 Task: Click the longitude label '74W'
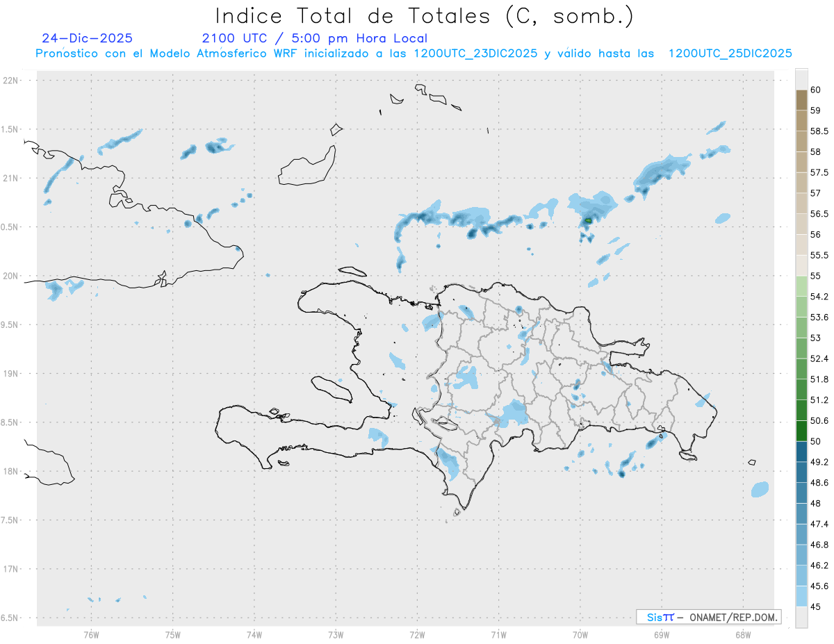point(254,634)
